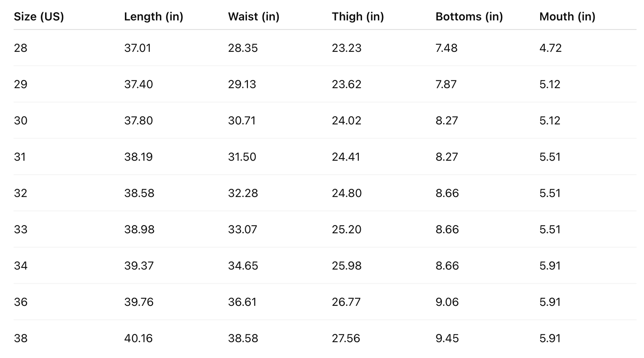The image size is (644, 358).
Task: Select the size 36 row label
Action: coord(20,302)
